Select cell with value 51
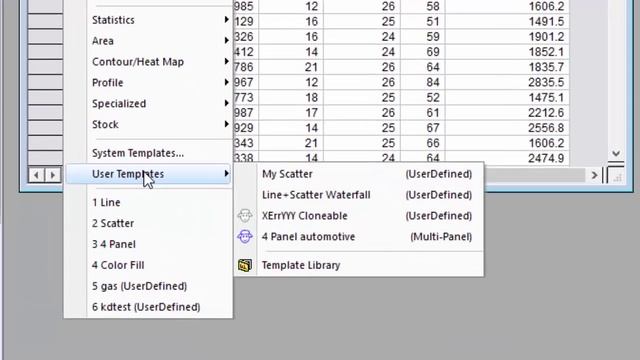640x360 pixels. click(423, 22)
